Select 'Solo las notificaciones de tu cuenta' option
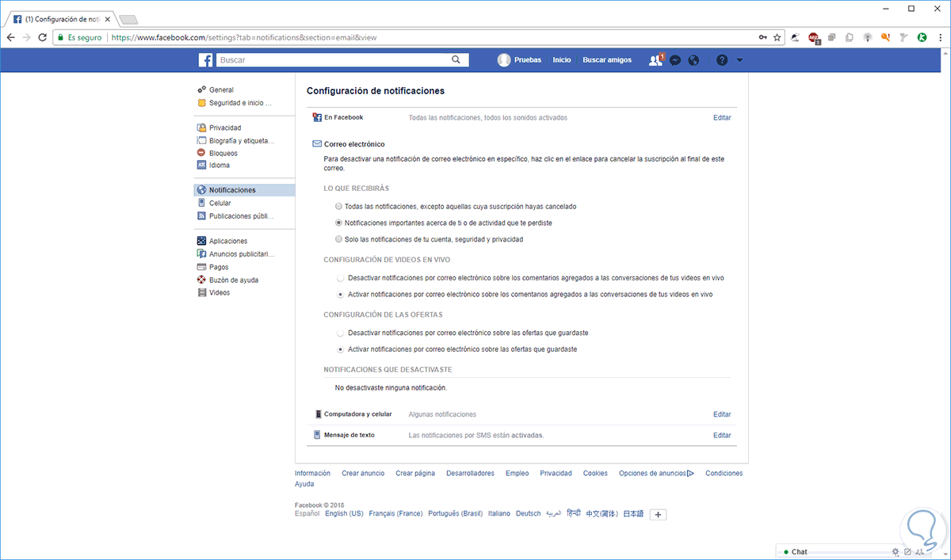This screenshot has height=560, width=951. coord(339,238)
